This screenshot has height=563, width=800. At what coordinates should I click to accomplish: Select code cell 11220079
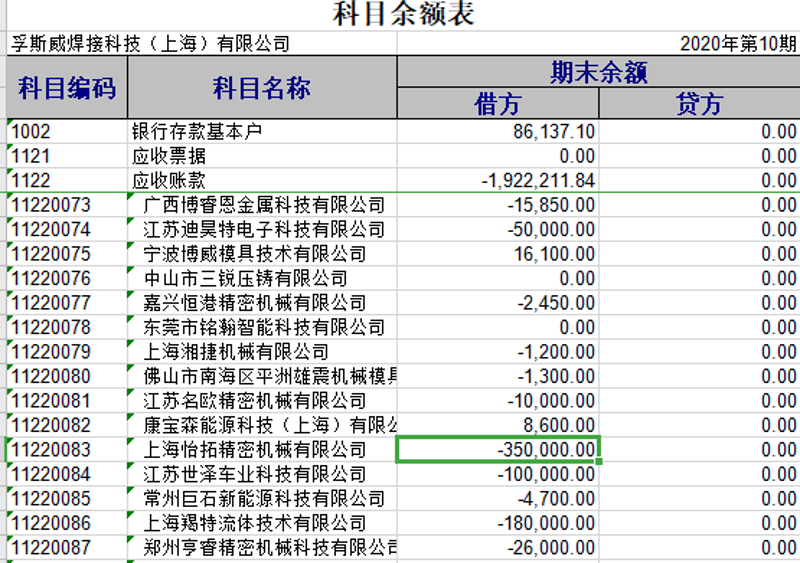[x=67, y=352]
